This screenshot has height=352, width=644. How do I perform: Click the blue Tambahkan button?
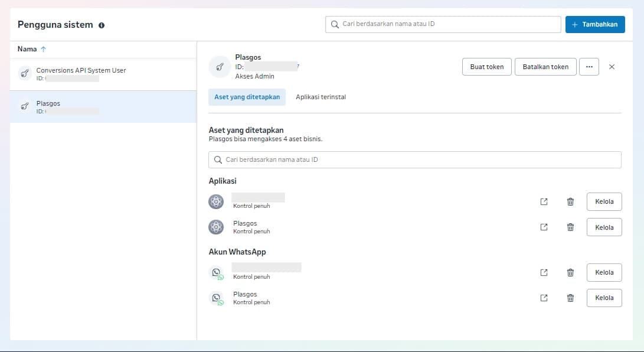[x=594, y=24]
